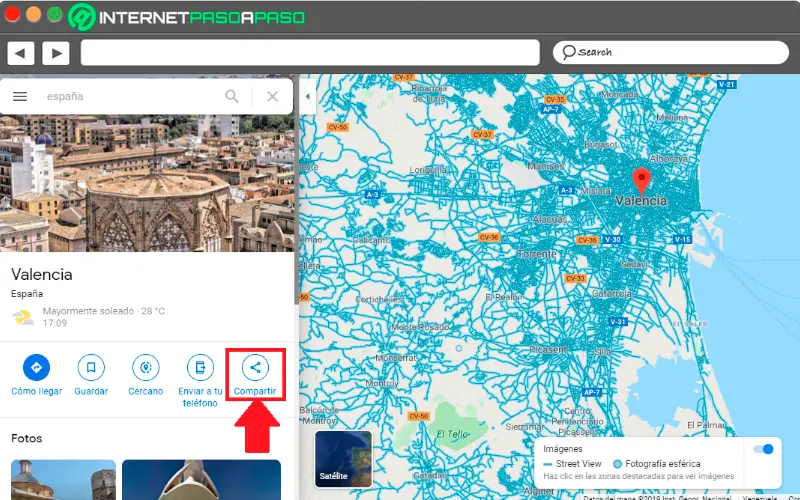The width and height of the screenshot is (800, 500).
Task: Click the CV-33 road badge
Action: click(x=575, y=279)
